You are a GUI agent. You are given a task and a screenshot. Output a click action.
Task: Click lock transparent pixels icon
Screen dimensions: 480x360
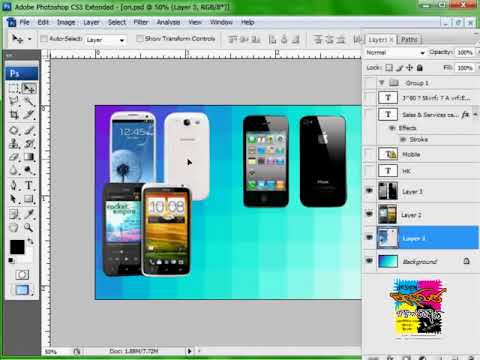389,68
